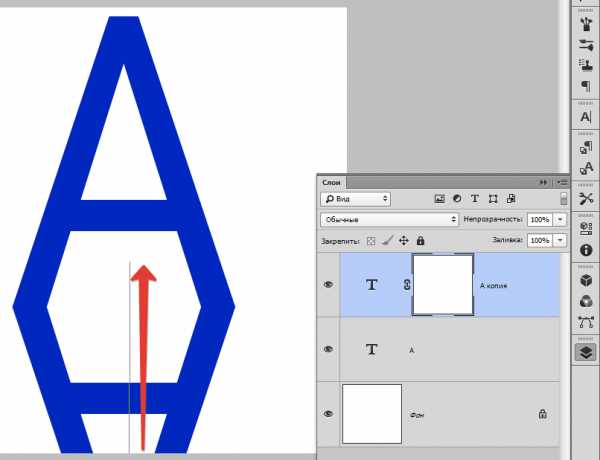Open the Properties panel icon
The height and width of the screenshot is (460, 600).
[x=585, y=228]
